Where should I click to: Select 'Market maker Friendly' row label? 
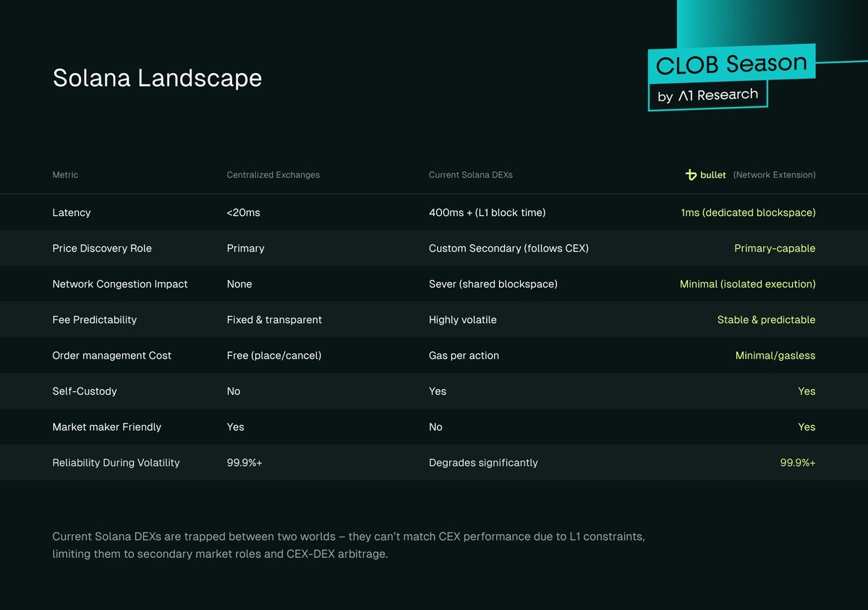click(x=109, y=427)
